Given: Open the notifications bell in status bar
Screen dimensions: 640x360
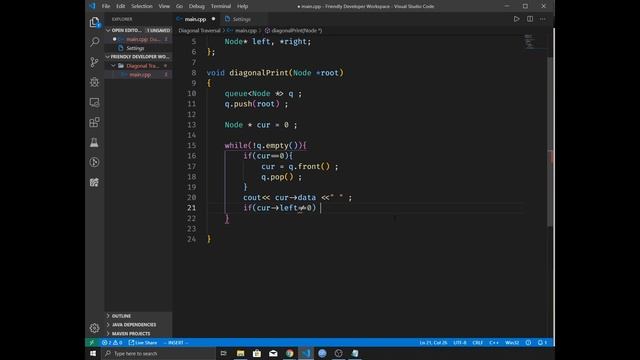Looking at the screenshot, I should click(x=542, y=342).
